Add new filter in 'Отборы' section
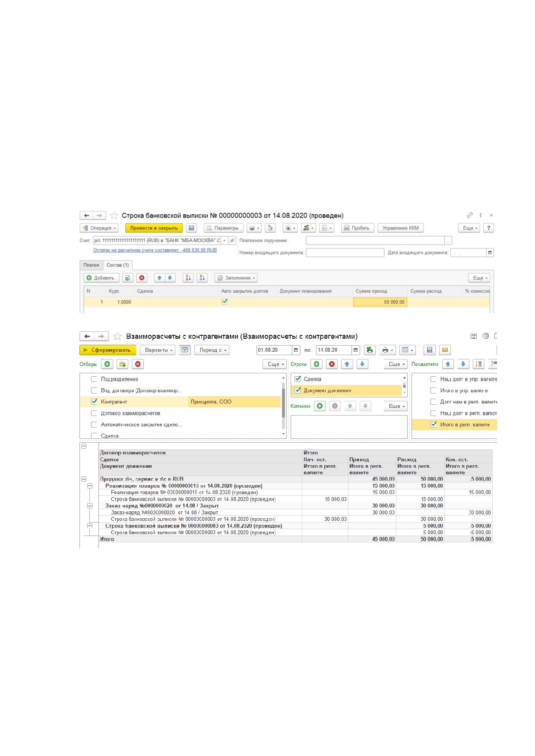 (x=107, y=364)
